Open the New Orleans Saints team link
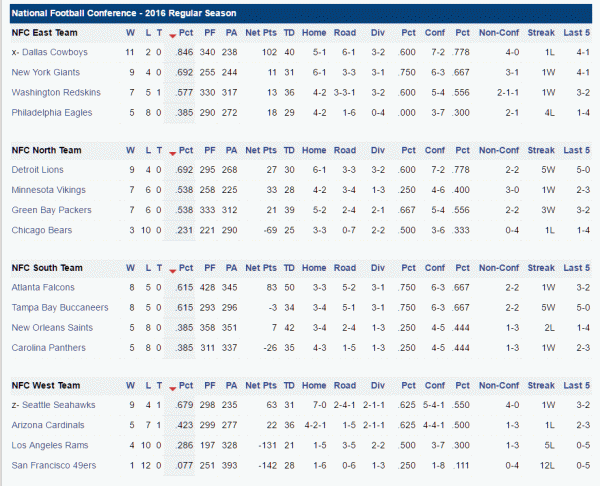Viewport: 600px width, 486px height. pyautogui.click(x=52, y=328)
